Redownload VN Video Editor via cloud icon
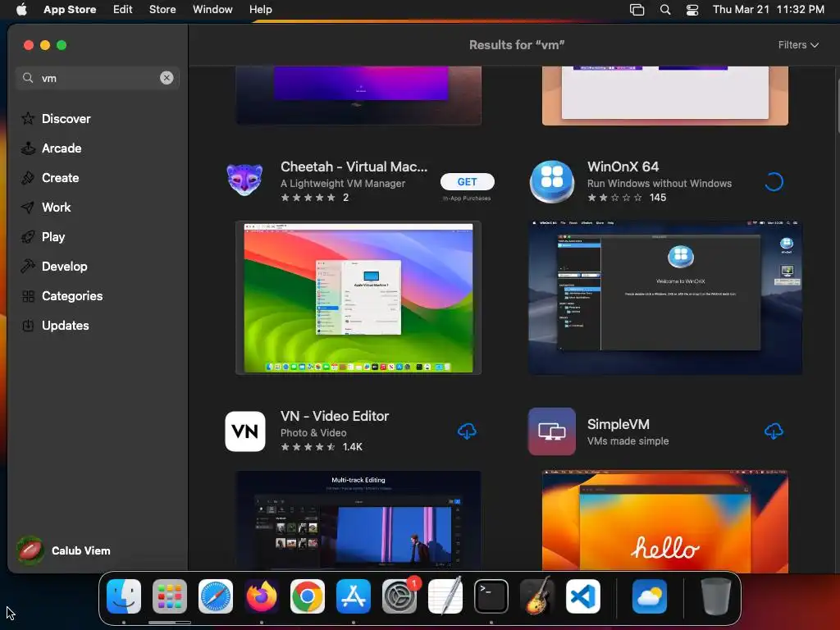Image resolution: width=840 pixels, height=630 pixels. coord(467,431)
